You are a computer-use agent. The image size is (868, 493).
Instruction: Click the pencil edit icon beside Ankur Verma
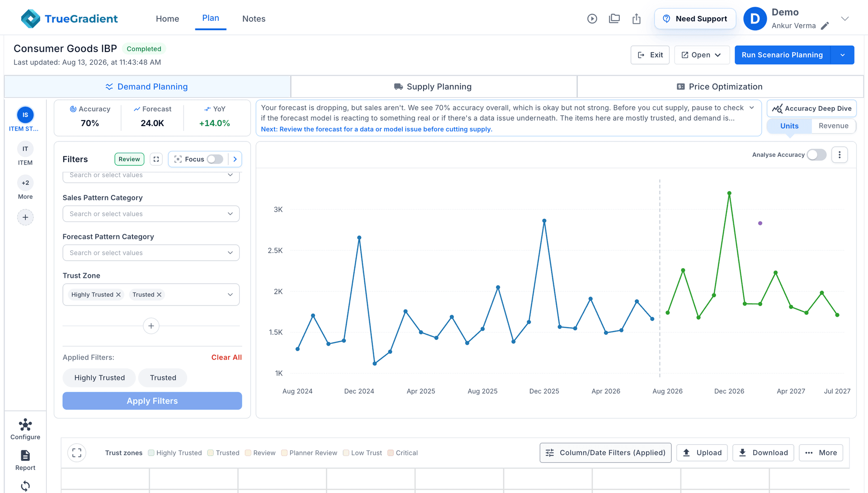pos(825,26)
